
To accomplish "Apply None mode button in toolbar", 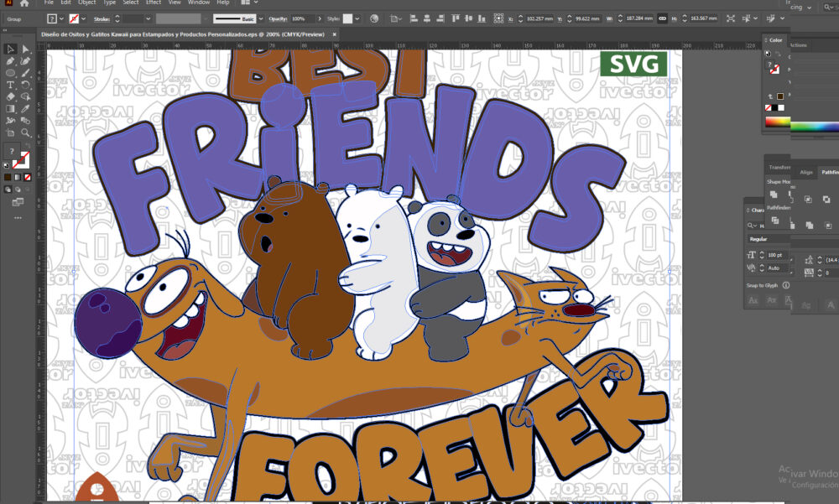I will 28,177.
